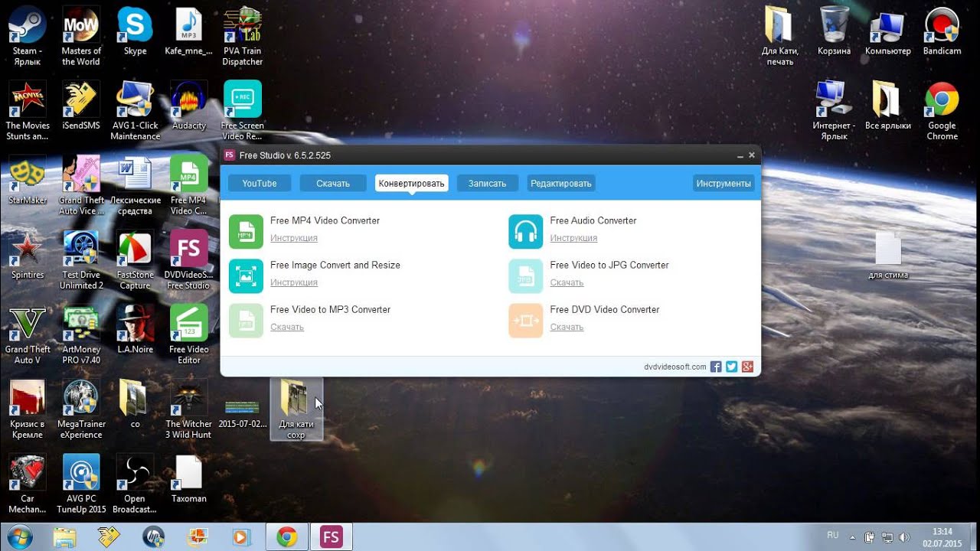980x551 pixels.
Task: Select the Конвертировать tab
Action: (x=411, y=184)
